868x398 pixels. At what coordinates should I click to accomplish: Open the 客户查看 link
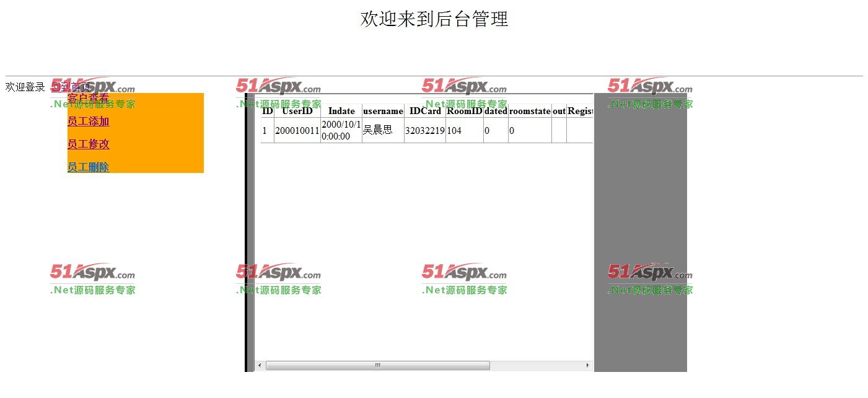pyautogui.click(x=88, y=98)
